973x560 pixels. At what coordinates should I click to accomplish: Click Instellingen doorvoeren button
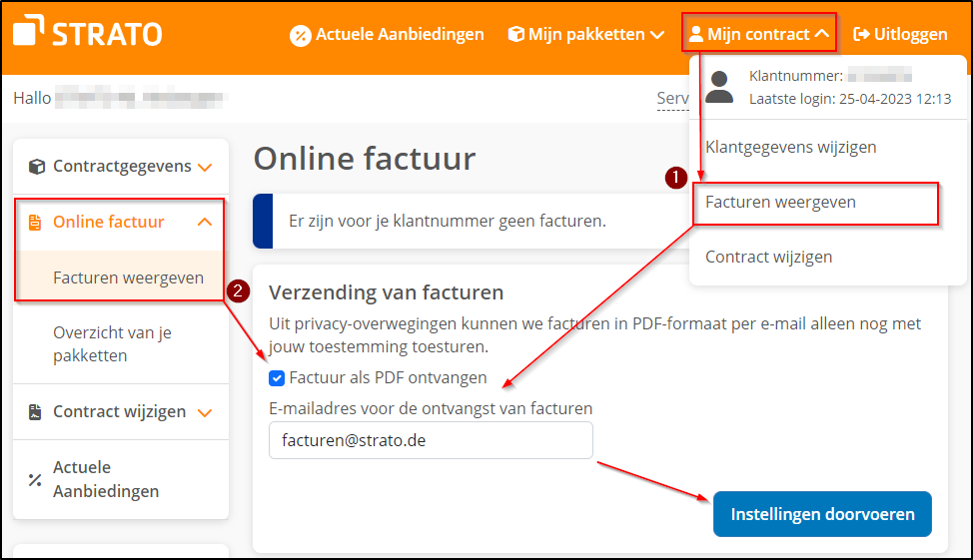pos(822,514)
